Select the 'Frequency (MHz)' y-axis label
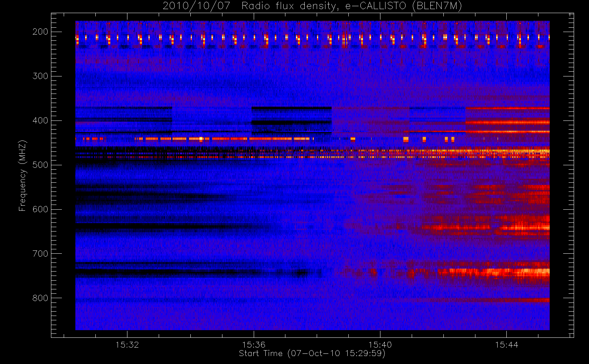This screenshot has height=364, width=589. point(23,175)
